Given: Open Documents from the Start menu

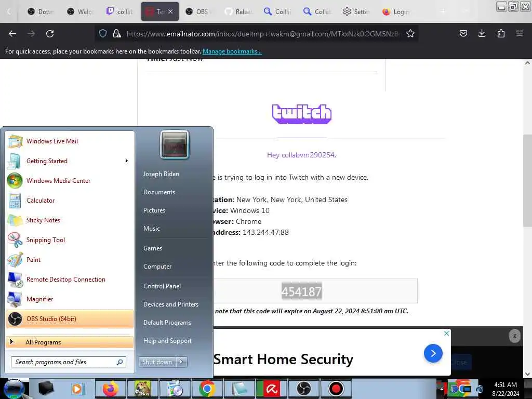Looking at the screenshot, I should [x=159, y=192].
